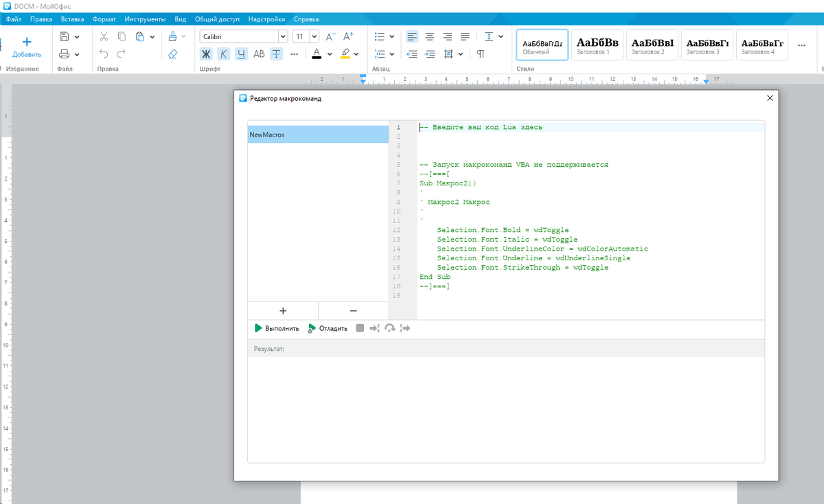Screen dimensions: 824x504
Task: Click the step-out debugger icon
Action: click(404, 328)
